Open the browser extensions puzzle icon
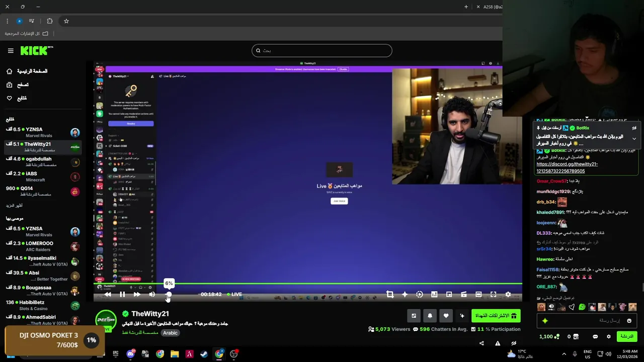 pyautogui.click(x=50, y=21)
